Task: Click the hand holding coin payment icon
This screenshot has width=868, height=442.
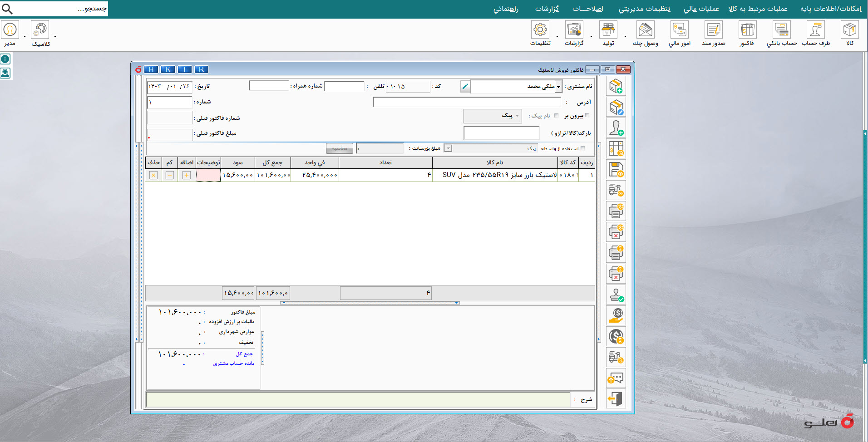Action: (x=616, y=315)
